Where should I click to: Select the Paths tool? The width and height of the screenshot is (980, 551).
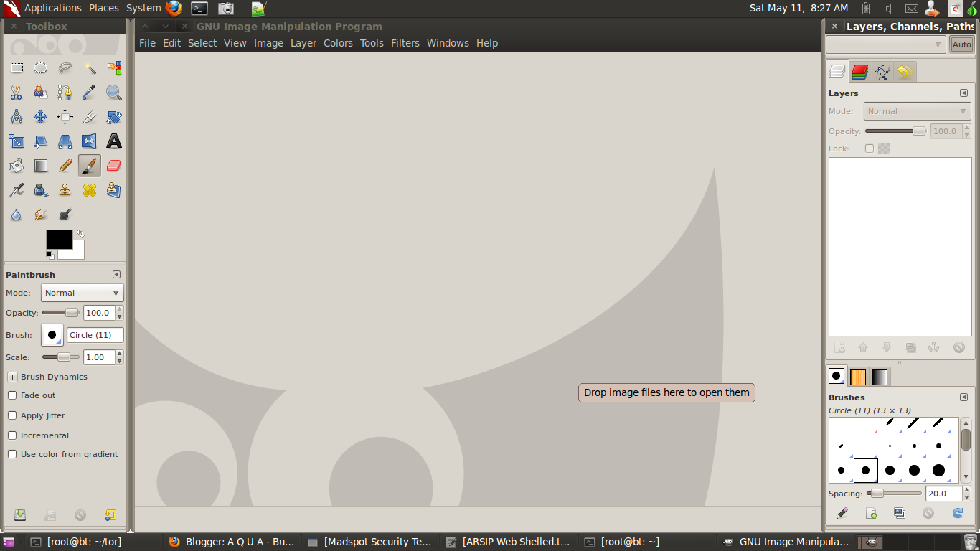tap(65, 93)
